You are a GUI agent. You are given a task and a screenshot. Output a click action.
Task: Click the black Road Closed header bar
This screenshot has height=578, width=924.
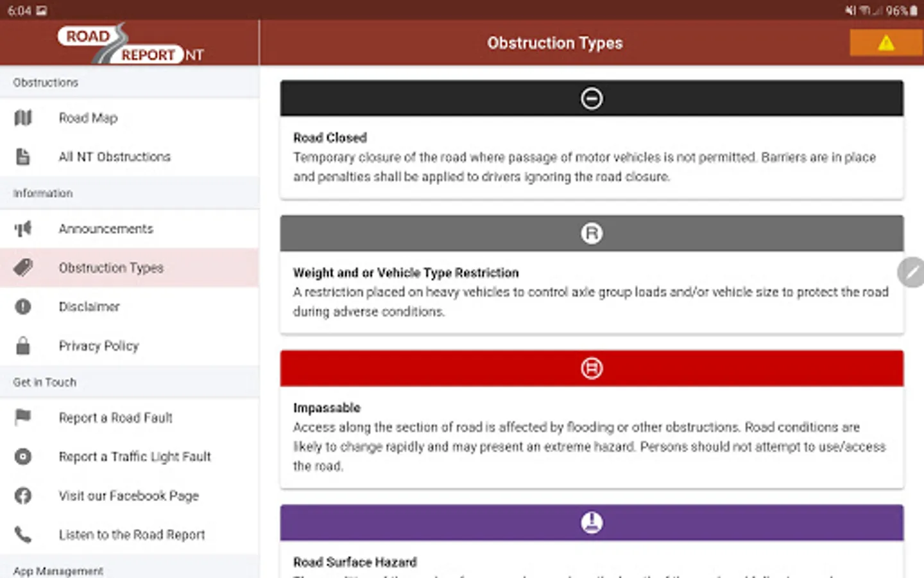pos(591,98)
